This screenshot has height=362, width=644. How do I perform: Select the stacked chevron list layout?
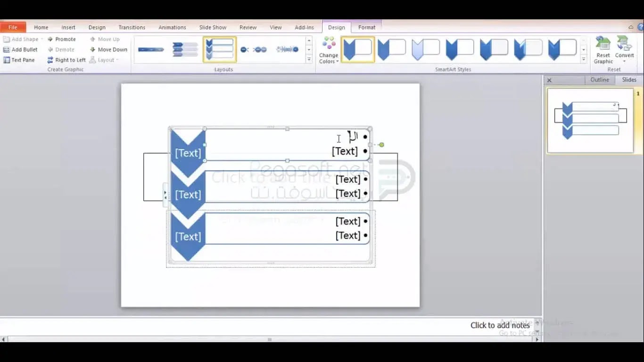(185, 49)
